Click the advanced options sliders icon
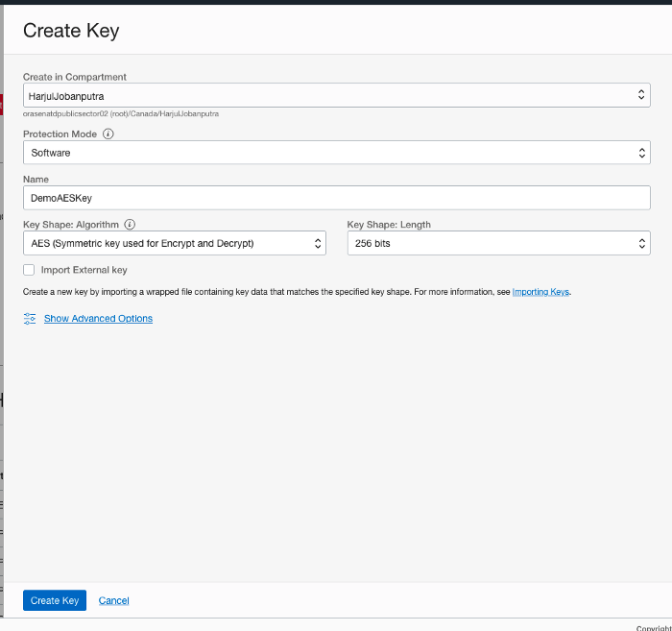672x631 pixels. click(x=30, y=318)
